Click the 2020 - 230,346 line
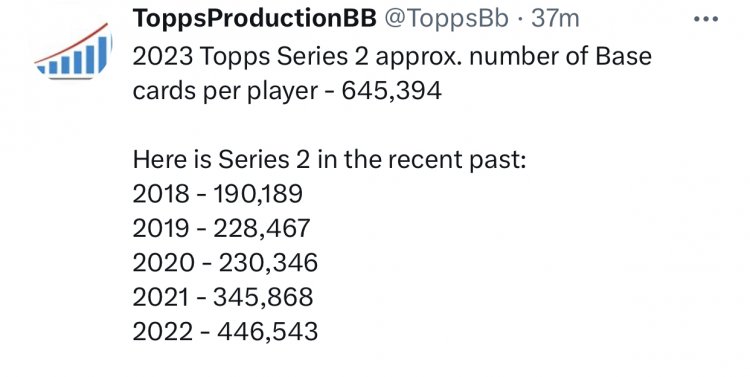Image resolution: width=750 pixels, height=377 pixels. pyautogui.click(x=225, y=263)
